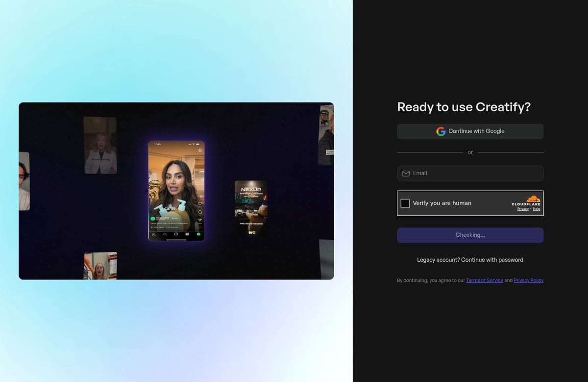Click the Continue with Google button

(x=470, y=131)
